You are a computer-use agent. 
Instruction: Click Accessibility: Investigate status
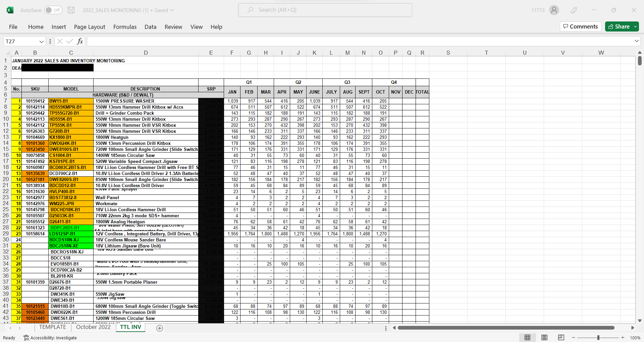pos(50,338)
